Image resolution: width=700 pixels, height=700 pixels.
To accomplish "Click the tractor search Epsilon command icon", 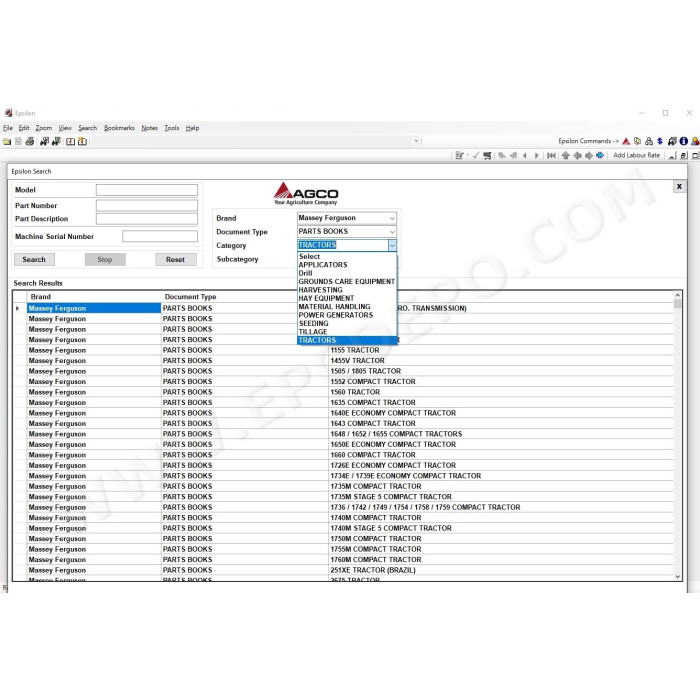I will tap(672, 141).
